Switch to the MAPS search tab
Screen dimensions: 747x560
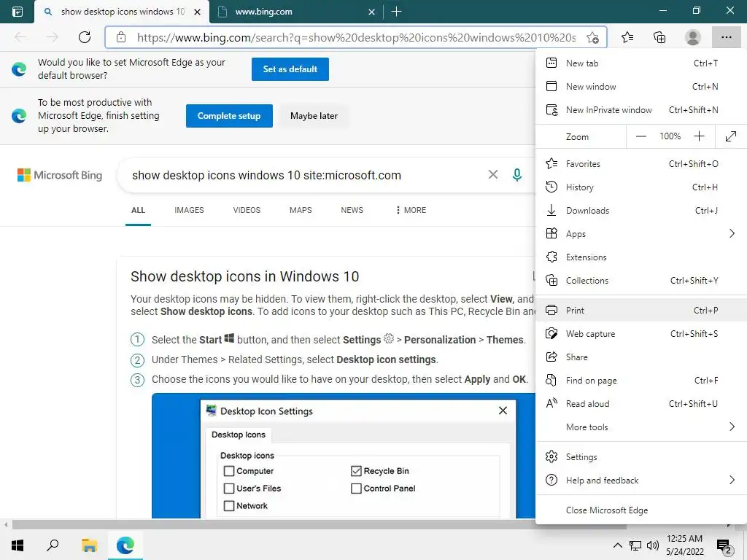301,210
